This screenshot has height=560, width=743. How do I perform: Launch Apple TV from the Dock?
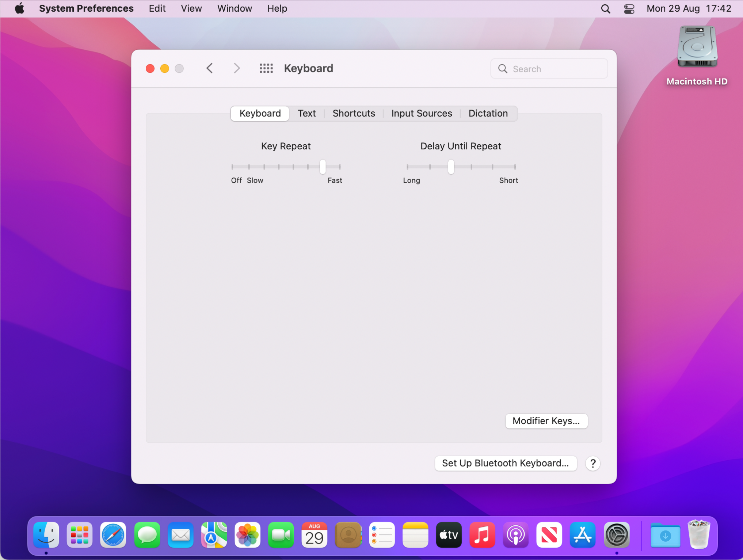coord(449,535)
